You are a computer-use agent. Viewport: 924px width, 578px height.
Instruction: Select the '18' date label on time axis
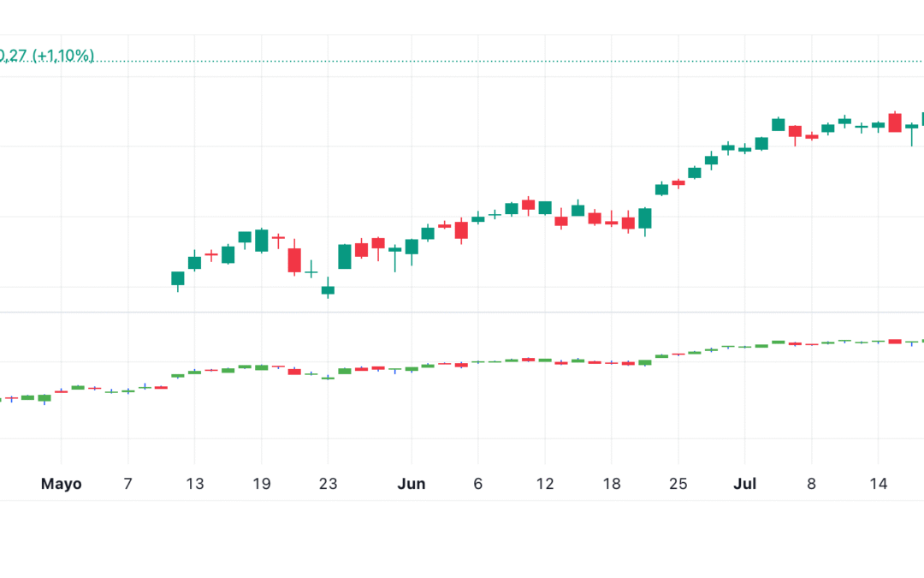click(x=612, y=484)
